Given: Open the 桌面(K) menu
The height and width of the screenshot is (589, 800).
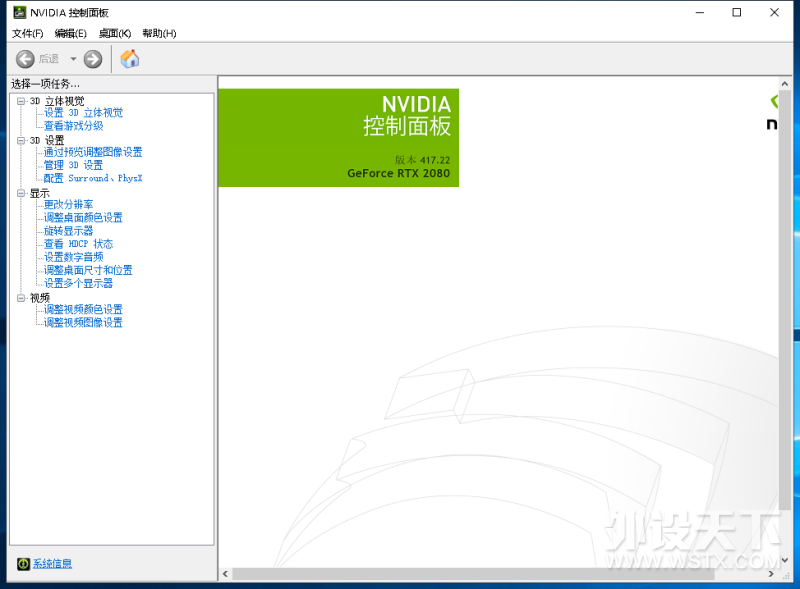Looking at the screenshot, I should coord(115,33).
